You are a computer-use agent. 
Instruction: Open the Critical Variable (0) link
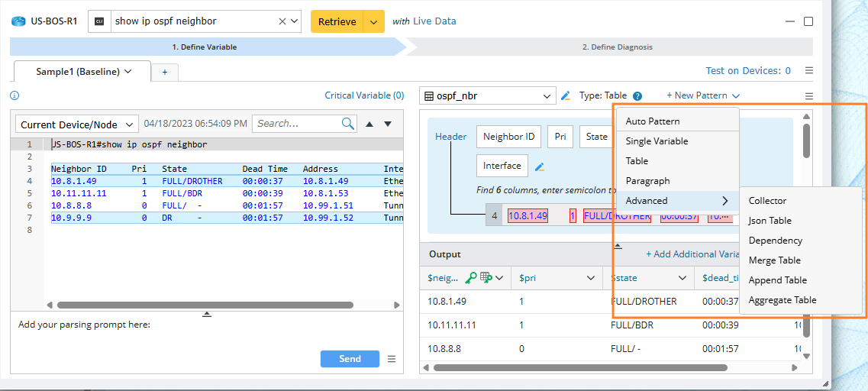(x=364, y=95)
